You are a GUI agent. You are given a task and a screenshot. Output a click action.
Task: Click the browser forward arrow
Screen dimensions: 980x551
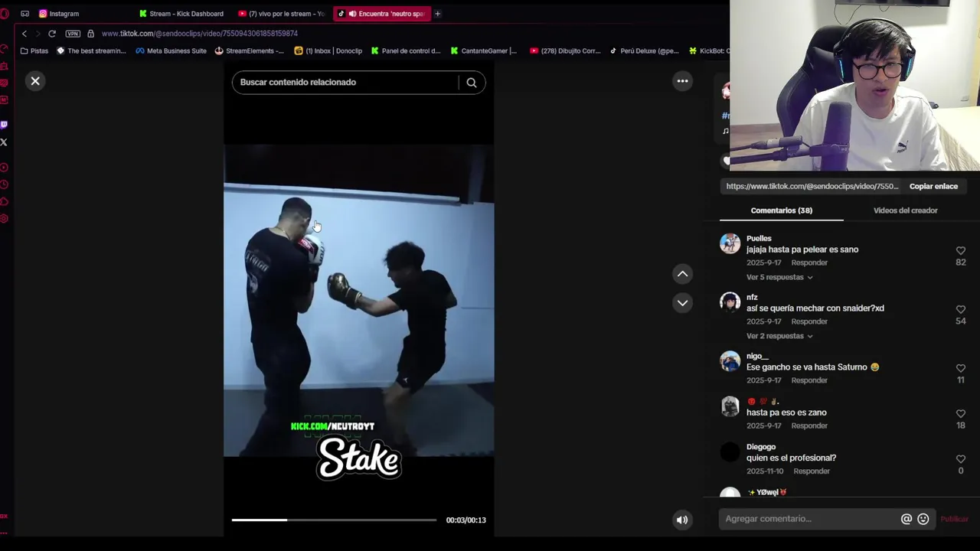[38, 34]
